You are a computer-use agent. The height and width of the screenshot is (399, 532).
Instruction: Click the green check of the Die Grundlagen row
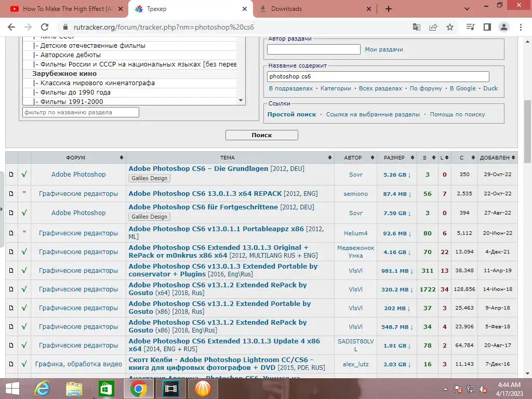coord(24,175)
